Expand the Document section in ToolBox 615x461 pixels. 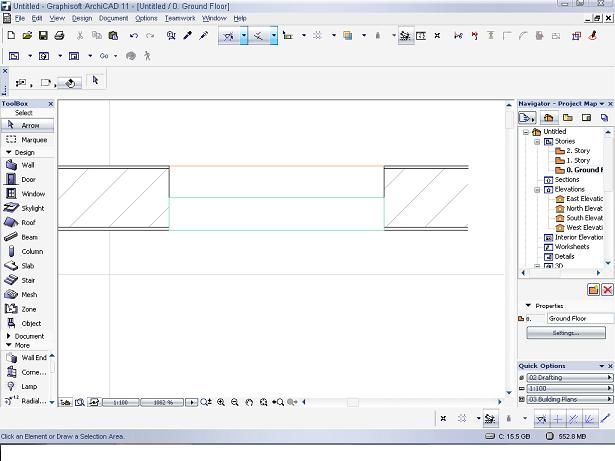pos(27,336)
